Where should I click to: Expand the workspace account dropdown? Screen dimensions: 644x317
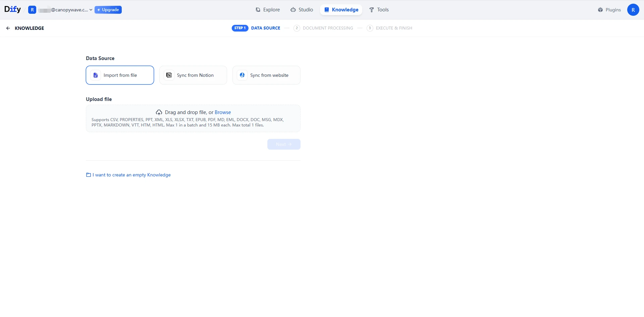click(91, 10)
